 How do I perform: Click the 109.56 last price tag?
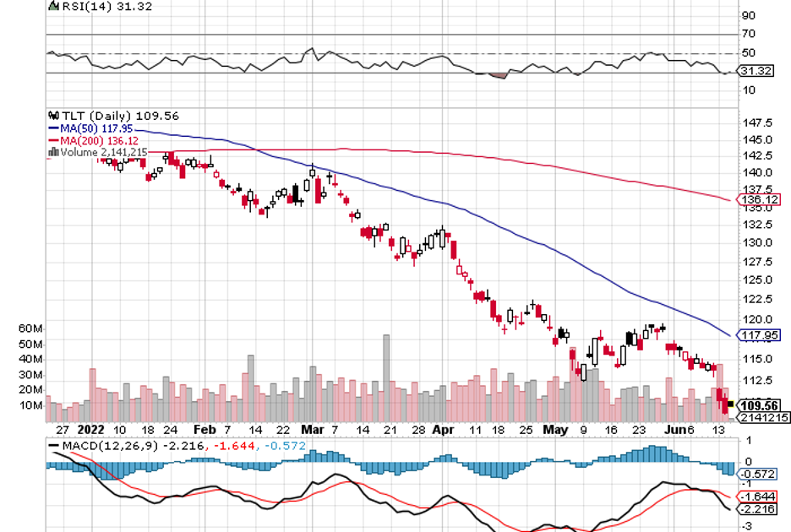pyautogui.click(x=759, y=405)
